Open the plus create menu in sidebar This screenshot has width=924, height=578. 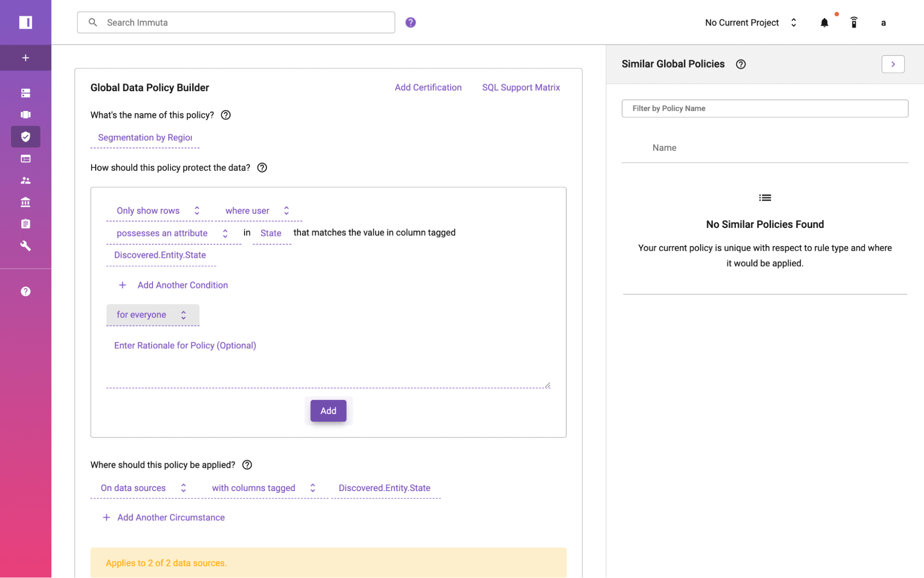(25, 58)
